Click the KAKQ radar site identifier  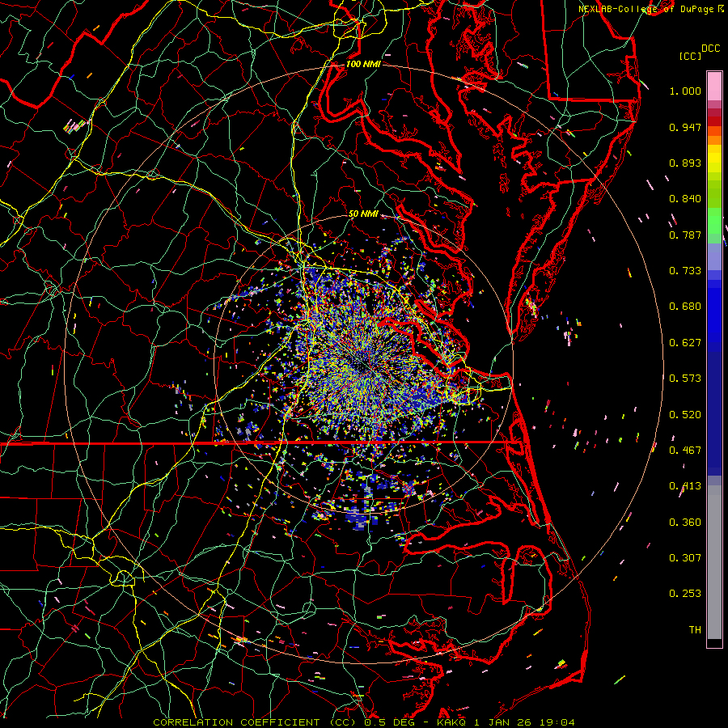(x=453, y=722)
